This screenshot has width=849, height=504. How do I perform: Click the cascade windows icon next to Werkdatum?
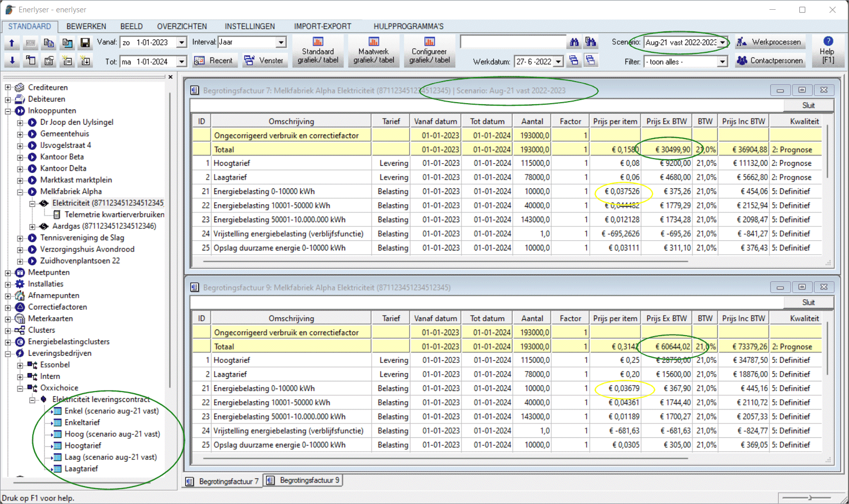(574, 61)
